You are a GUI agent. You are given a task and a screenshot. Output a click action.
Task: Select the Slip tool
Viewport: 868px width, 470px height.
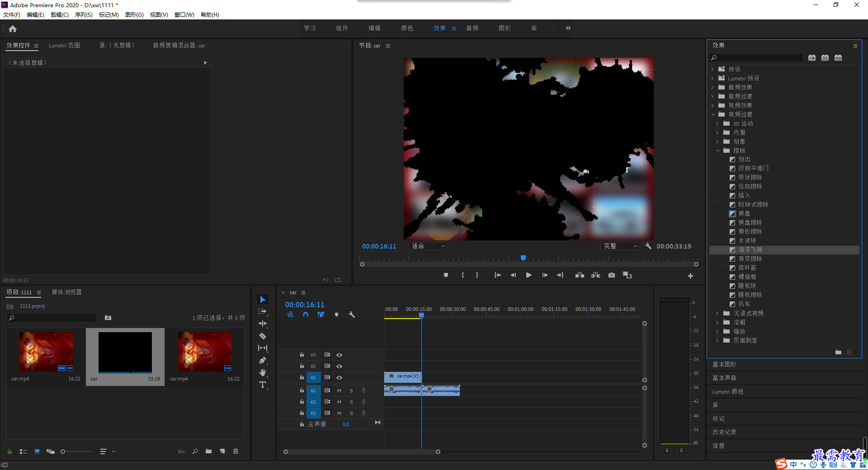263,348
